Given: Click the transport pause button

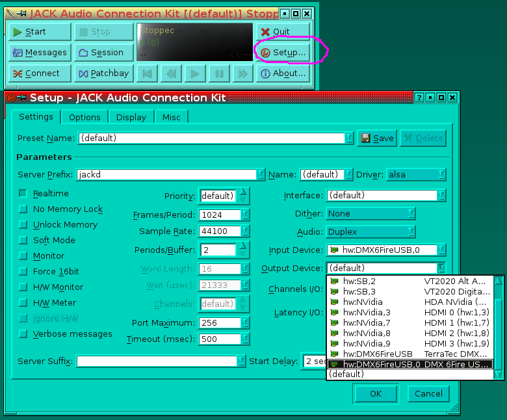Looking at the screenshot, I should click(219, 73).
